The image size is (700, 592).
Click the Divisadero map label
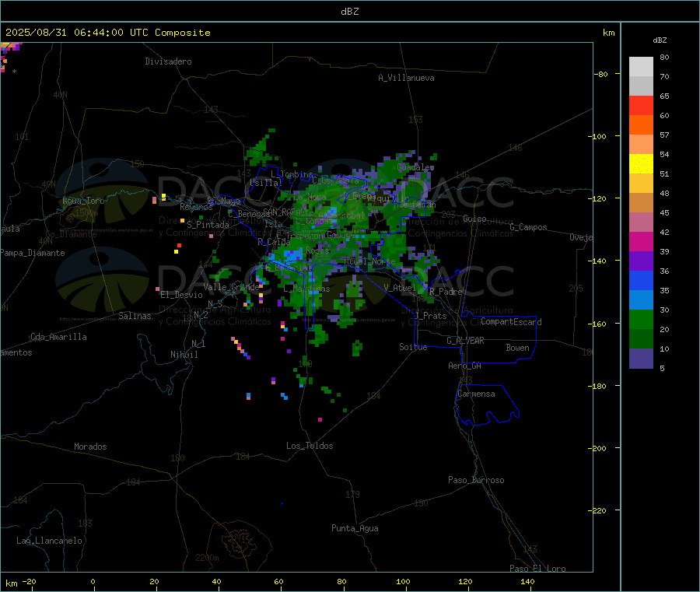tap(168, 61)
